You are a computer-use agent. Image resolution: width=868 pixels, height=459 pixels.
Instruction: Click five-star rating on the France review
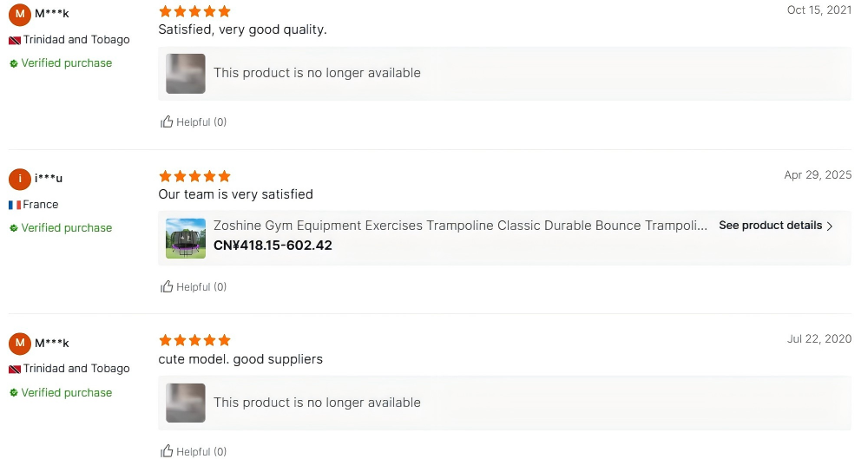[194, 176]
